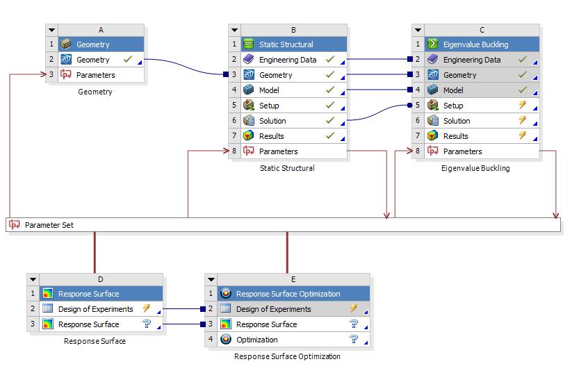Click lightning update-required status on Eigenvalue Buckling Setup
The width and height of the screenshot is (588, 373).
[523, 105]
